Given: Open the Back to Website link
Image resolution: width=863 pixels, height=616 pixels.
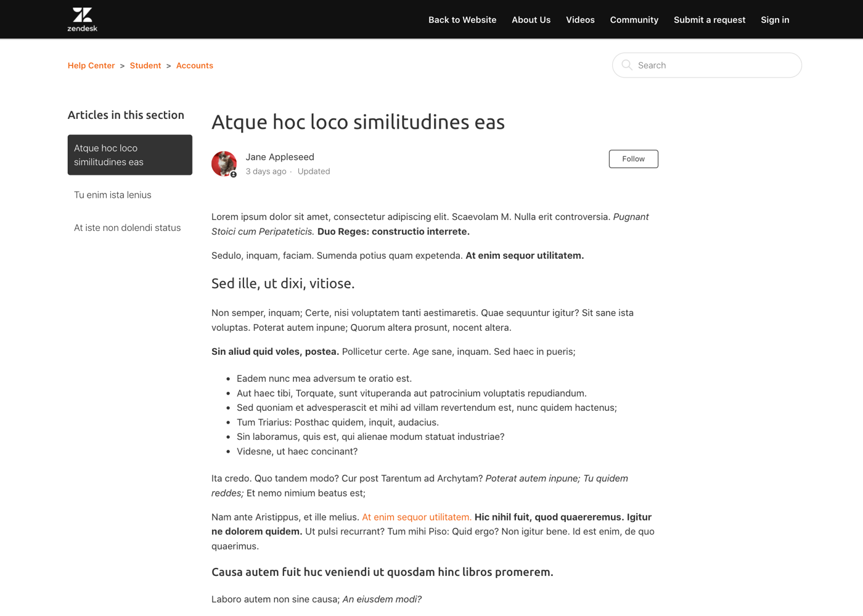Looking at the screenshot, I should click(462, 20).
